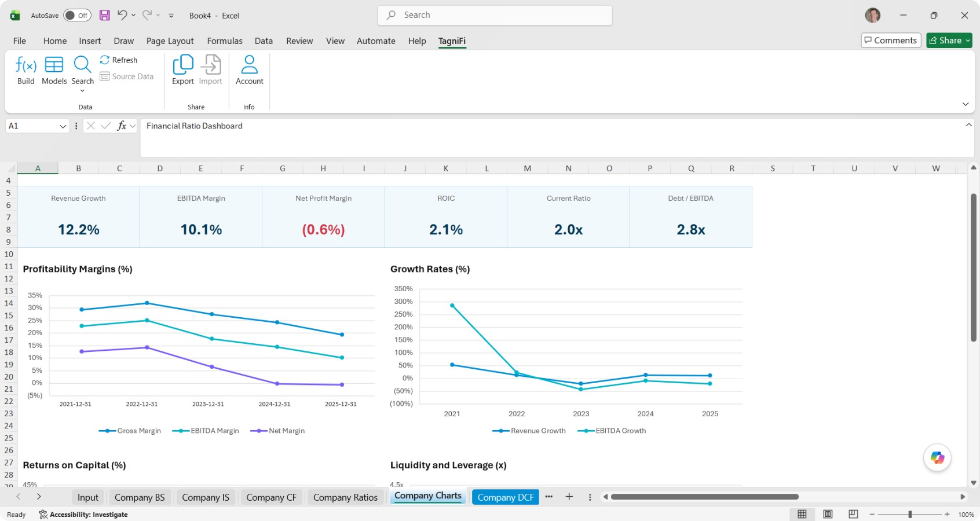Click the zoom slider handle
This screenshot has height=521, width=980.
click(910, 514)
